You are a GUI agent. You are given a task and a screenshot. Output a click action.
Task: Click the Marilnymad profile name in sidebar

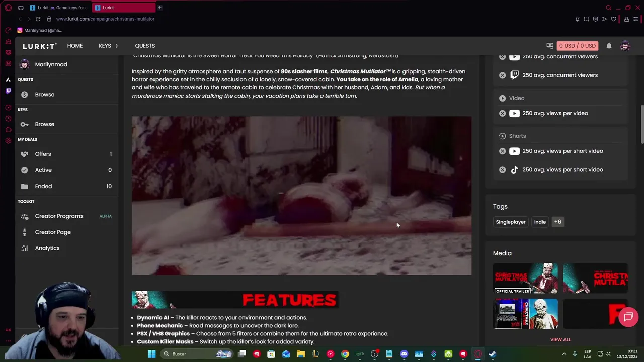coord(51,64)
